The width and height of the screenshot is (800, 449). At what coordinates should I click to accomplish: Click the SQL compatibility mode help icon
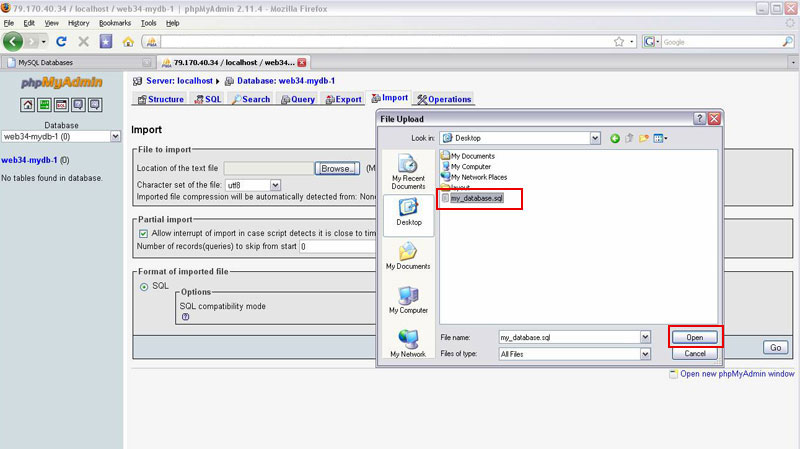(185, 317)
